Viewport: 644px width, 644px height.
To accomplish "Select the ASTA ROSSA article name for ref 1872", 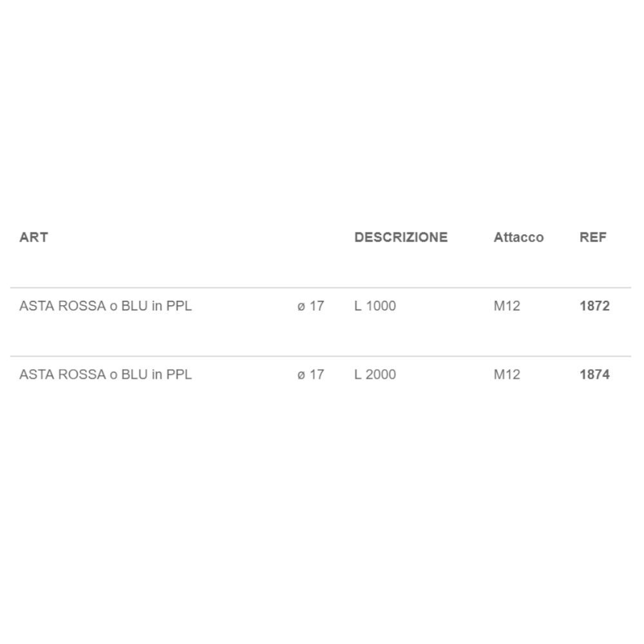I will (106, 306).
